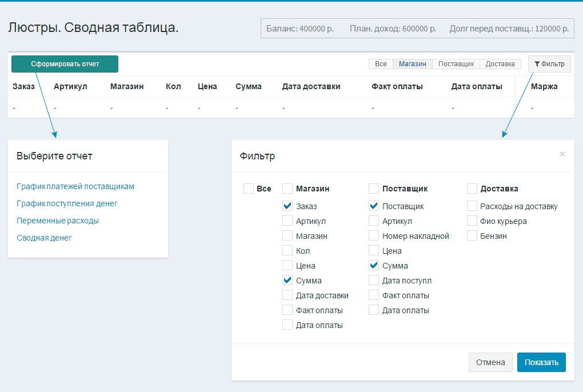Click the Сумма column header in table
Screen dimensions: 583x392
249,87
